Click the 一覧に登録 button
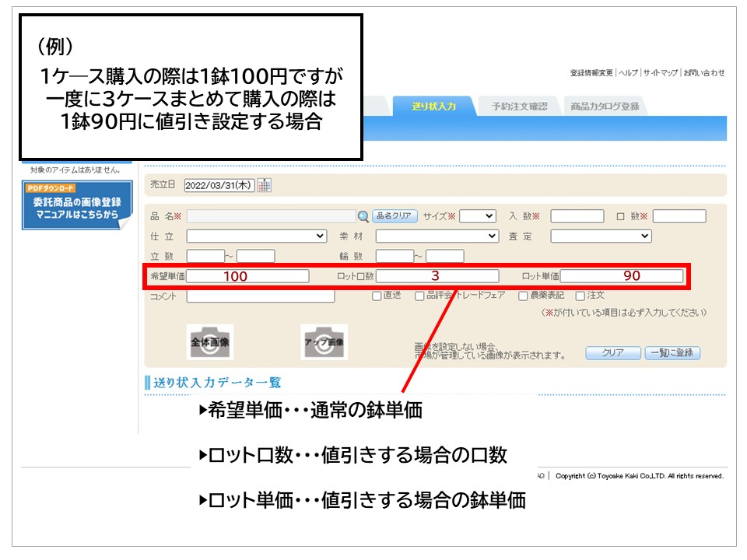 tap(672, 352)
